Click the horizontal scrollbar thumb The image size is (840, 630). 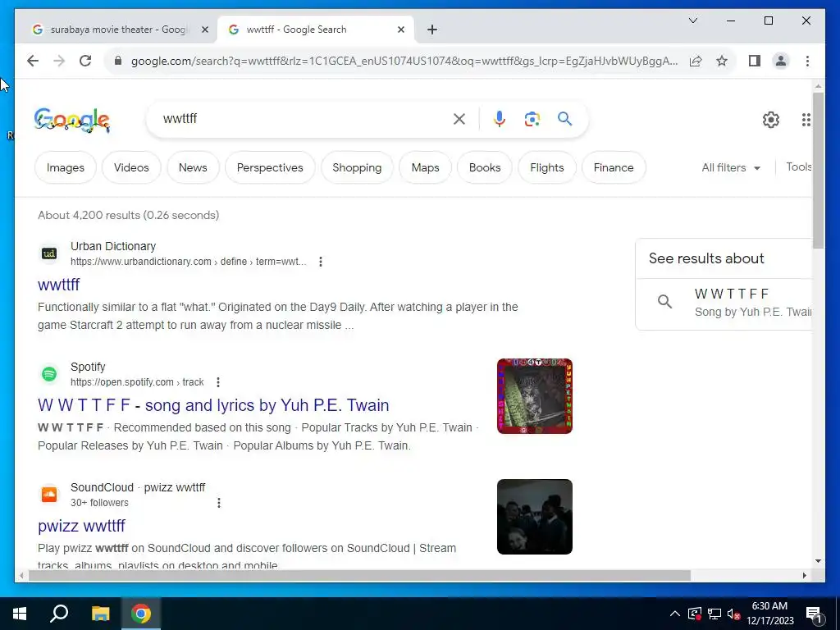(x=359, y=575)
